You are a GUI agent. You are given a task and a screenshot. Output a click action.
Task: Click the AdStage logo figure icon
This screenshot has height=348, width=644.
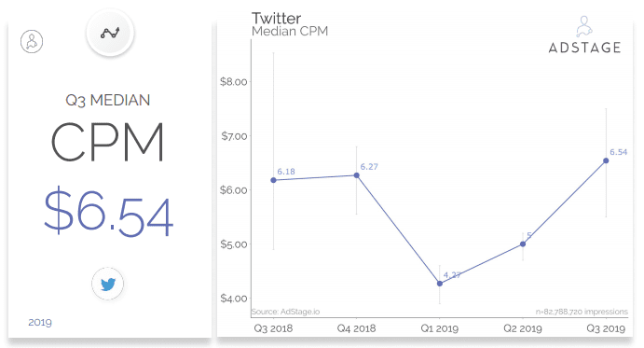point(584,27)
